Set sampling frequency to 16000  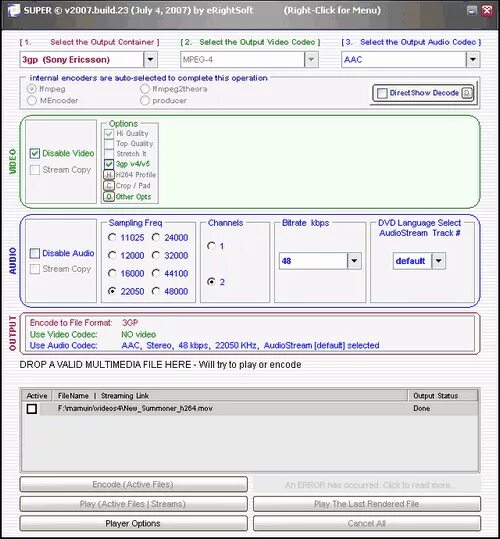pyautogui.click(x=112, y=273)
